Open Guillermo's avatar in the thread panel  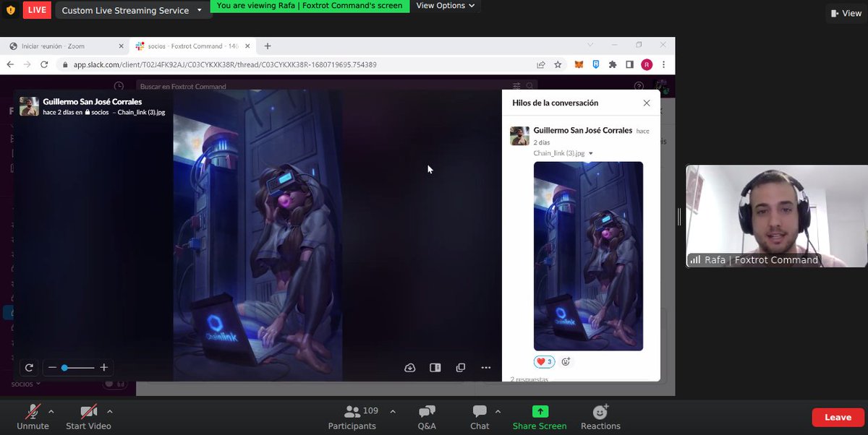click(x=519, y=136)
